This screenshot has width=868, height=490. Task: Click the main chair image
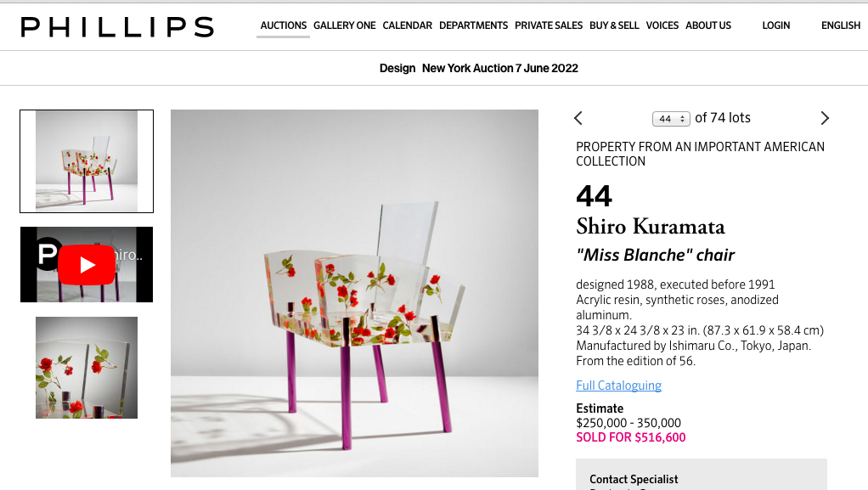[x=354, y=293]
